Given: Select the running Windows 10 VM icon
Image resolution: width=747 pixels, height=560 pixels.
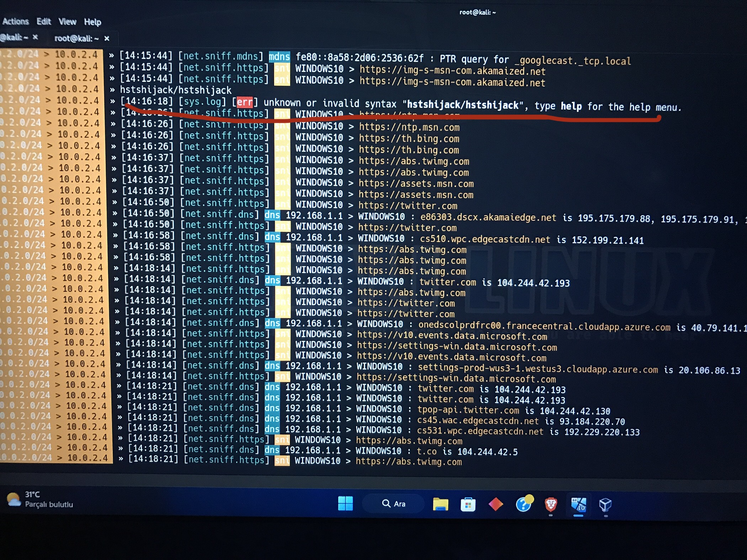Looking at the screenshot, I should click(578, 504).
